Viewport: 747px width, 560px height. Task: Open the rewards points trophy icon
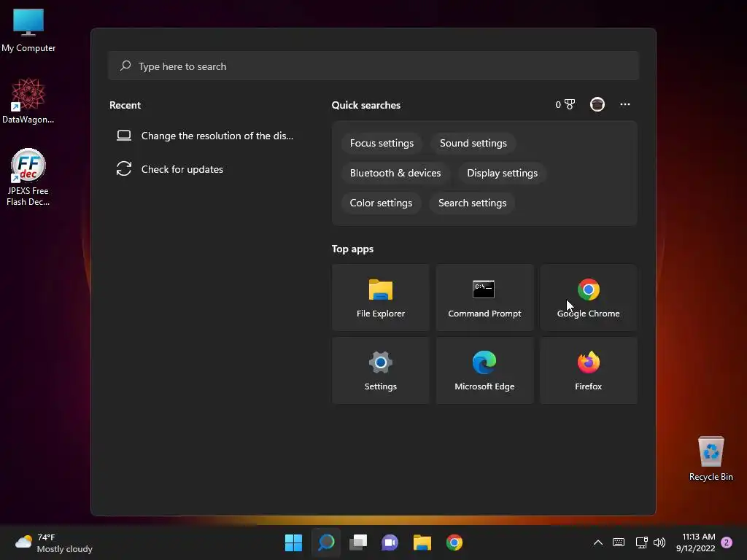(565, 104)
